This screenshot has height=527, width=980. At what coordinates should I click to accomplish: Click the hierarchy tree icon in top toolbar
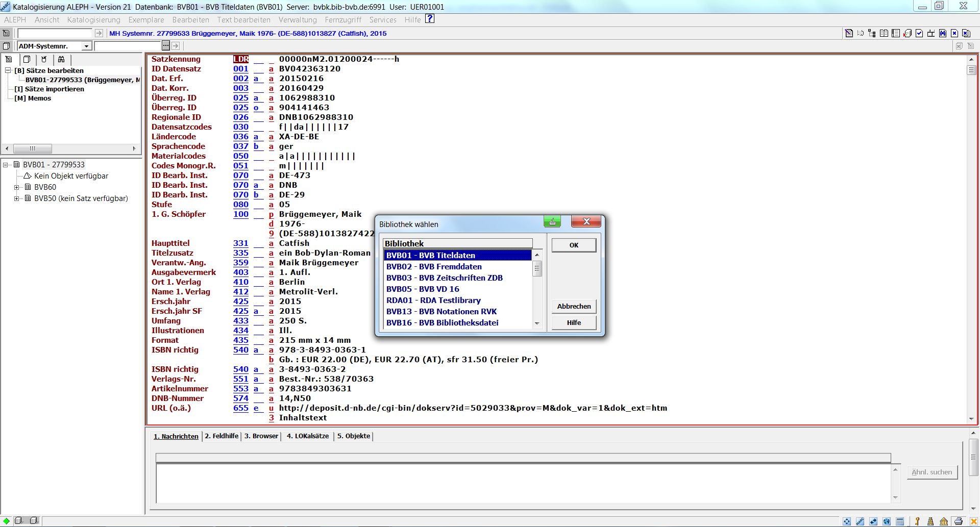point(872,33)
